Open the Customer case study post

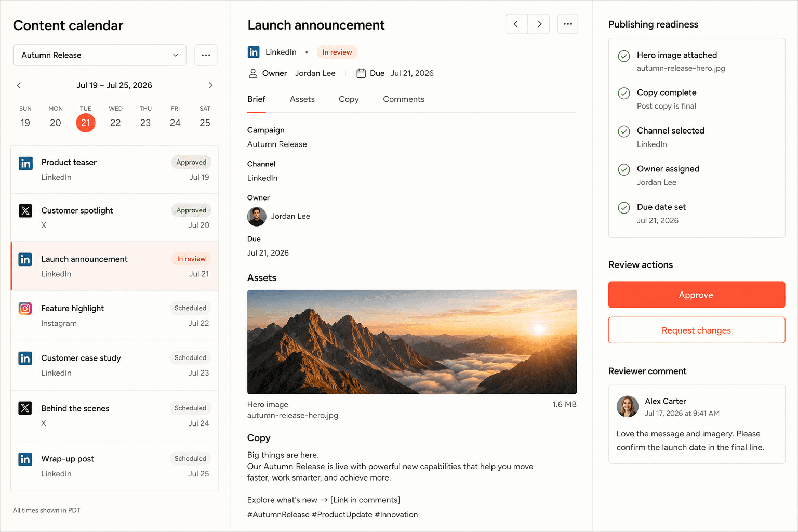115,365
